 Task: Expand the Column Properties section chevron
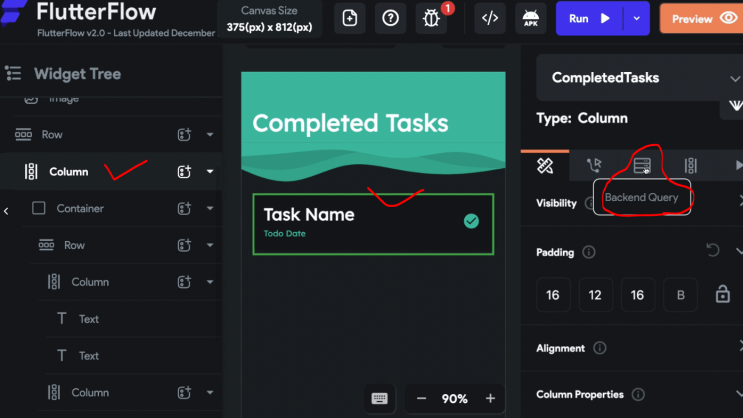[x=739, y=394]
